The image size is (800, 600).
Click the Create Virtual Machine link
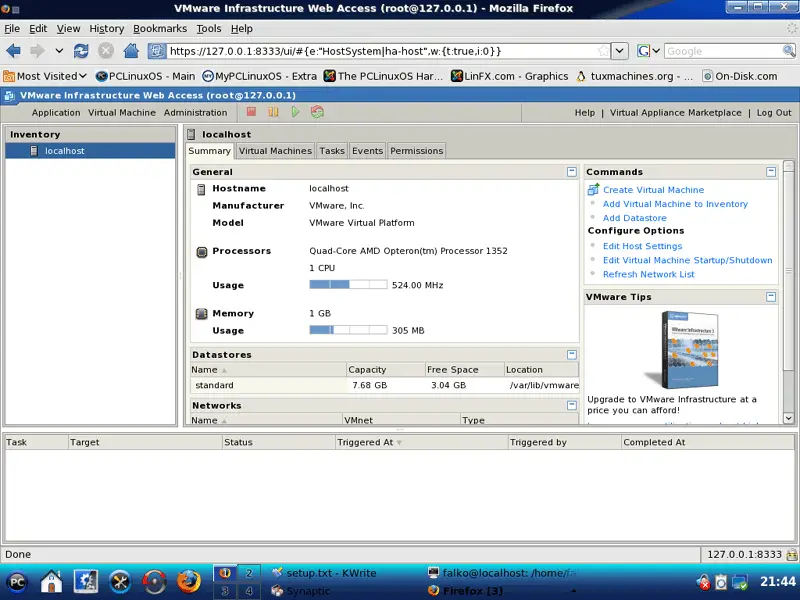[x=654, y=190]
